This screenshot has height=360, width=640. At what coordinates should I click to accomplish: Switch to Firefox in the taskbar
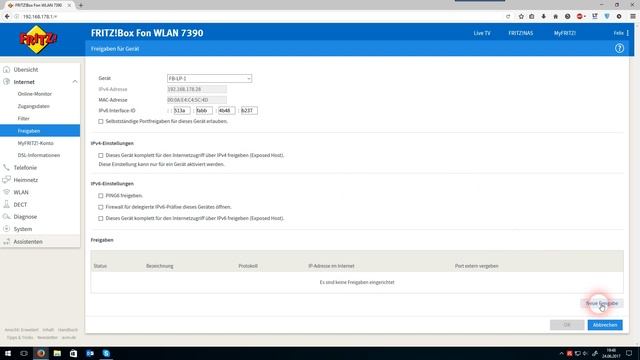click(41, 353)
